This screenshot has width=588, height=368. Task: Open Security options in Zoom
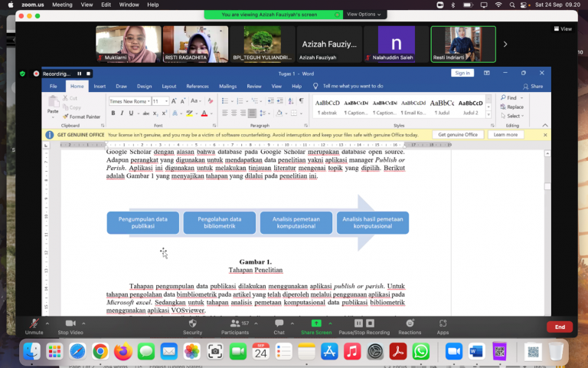click(x=192, y=327)
